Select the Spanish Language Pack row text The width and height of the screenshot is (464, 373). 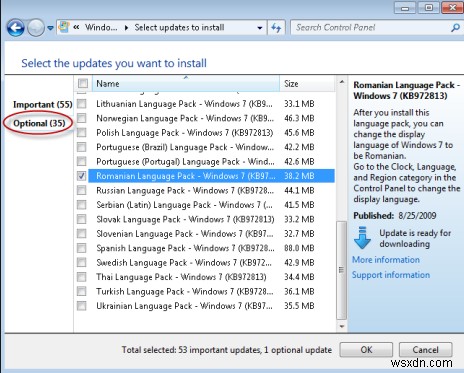(185, 248)
